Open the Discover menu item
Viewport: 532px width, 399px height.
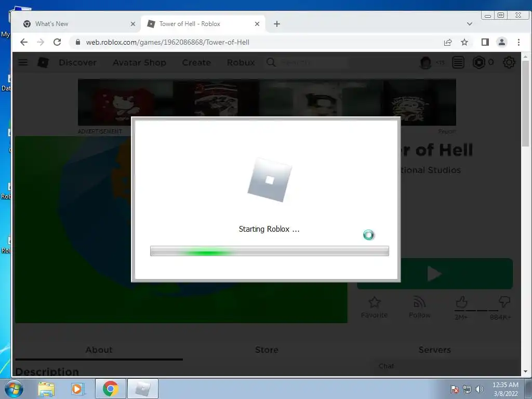[78, 62]
